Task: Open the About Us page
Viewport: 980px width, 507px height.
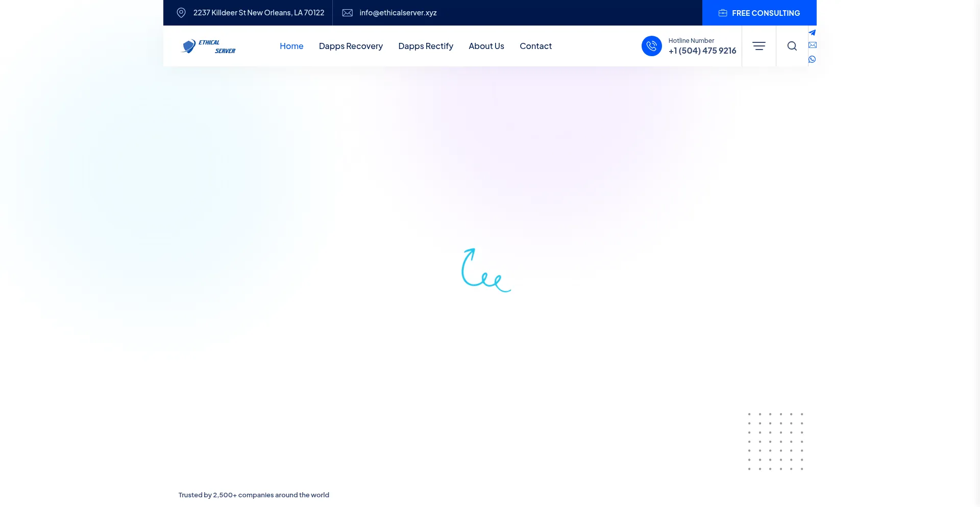Action: pos(486,46)
